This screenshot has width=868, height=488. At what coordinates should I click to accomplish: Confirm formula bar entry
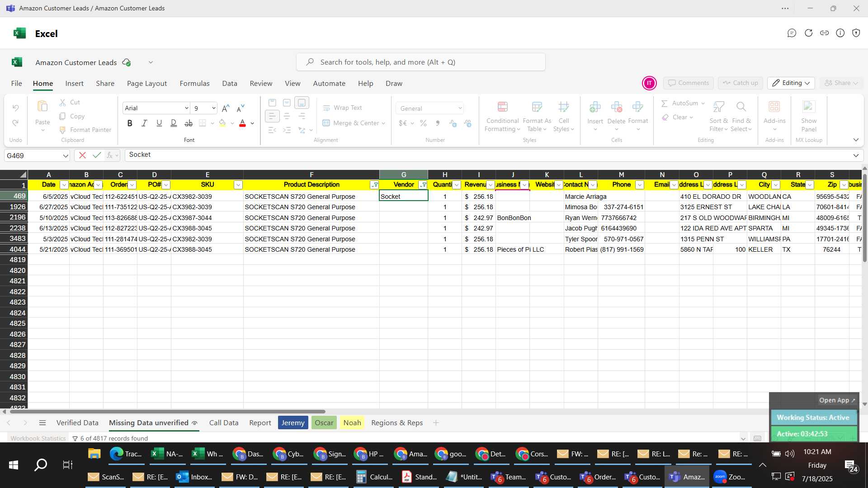96,155
